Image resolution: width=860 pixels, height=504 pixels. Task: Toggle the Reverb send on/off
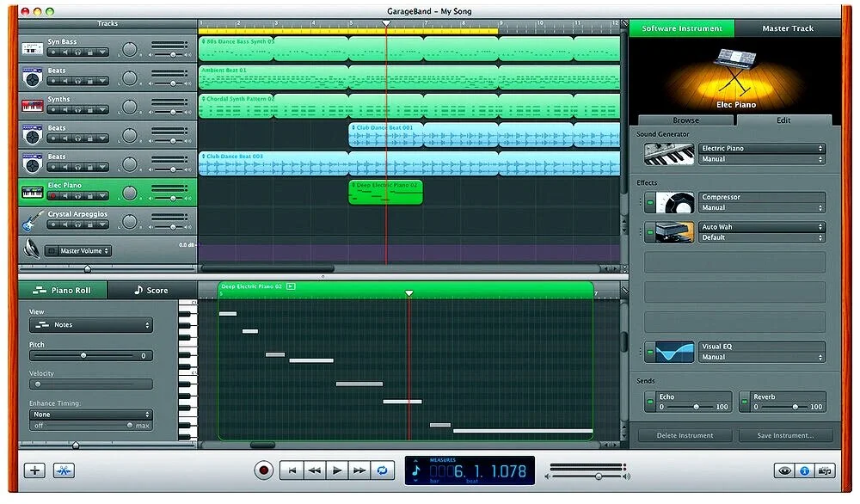(x=744, y=402)
